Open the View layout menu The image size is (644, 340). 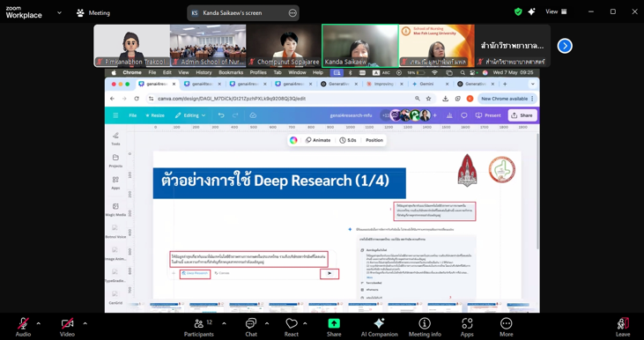click(556, 12)
